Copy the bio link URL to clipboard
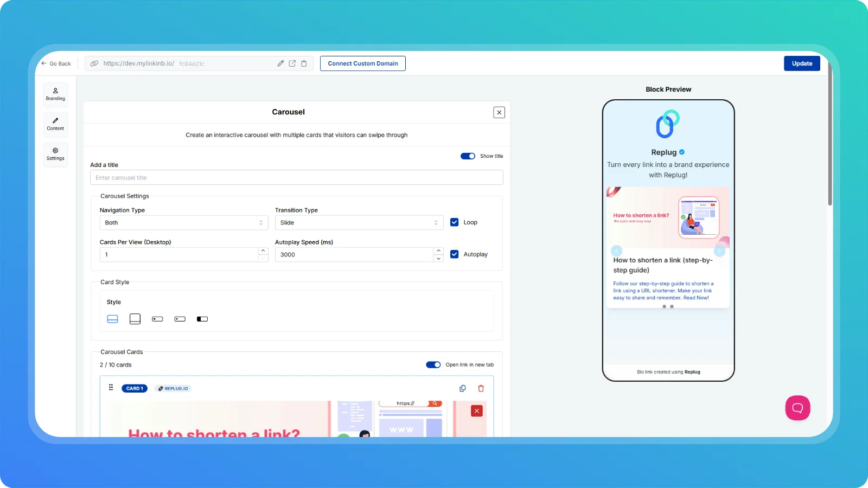The image size is (868, 488). pyautogui.click(x=304, y=63)
